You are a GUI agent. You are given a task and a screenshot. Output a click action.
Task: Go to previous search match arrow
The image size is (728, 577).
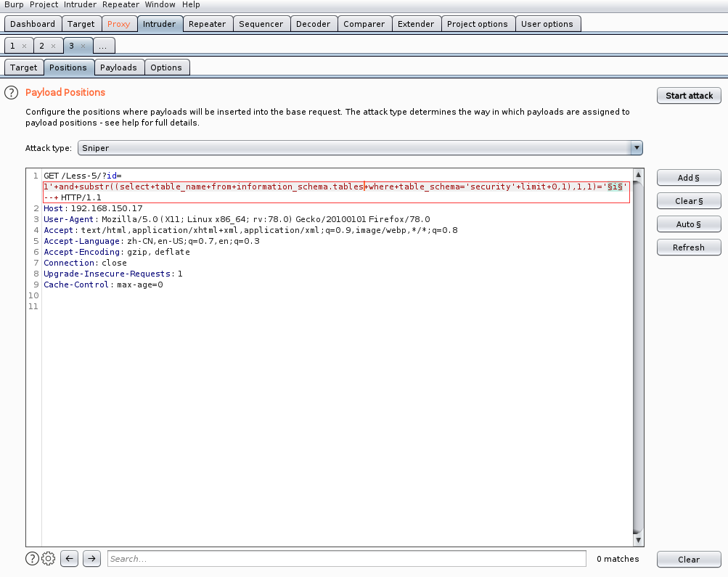69,558
